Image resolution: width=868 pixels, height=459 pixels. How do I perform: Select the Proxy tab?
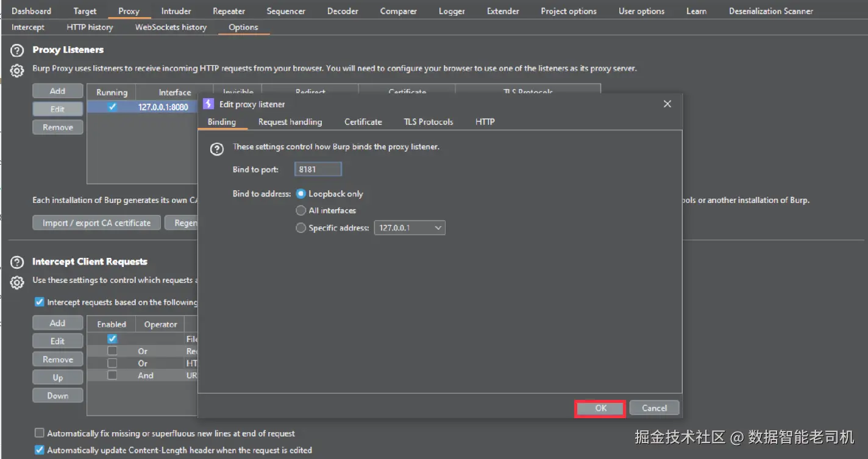(x=129, y=11)
